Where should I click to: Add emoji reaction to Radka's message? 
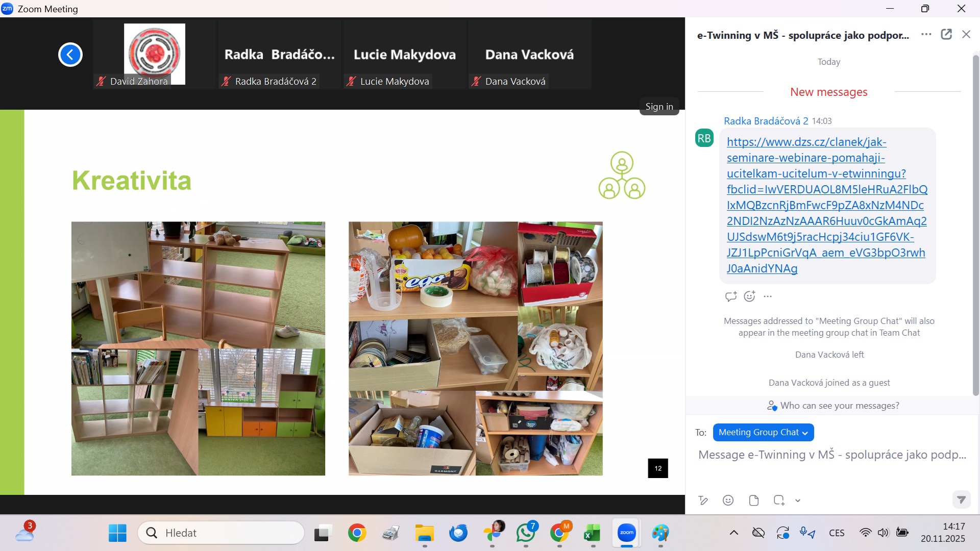coord(749,296)
